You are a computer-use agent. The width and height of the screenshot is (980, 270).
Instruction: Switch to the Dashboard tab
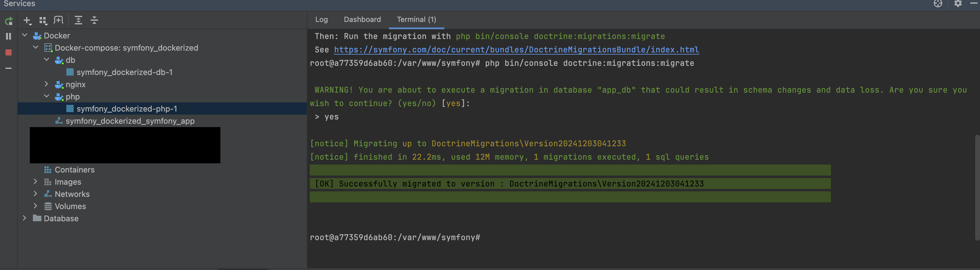[x=362, y=20]
